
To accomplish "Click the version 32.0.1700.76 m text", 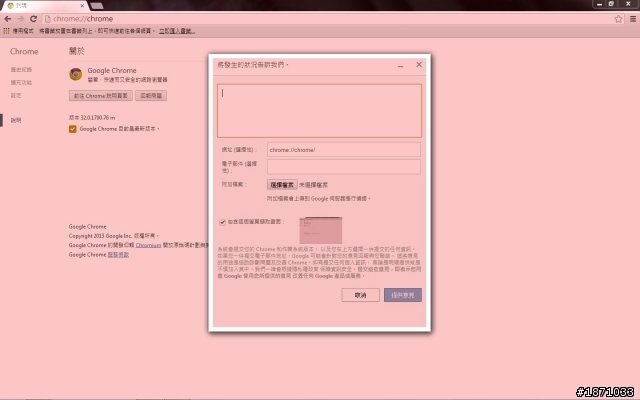I will 92,118.
